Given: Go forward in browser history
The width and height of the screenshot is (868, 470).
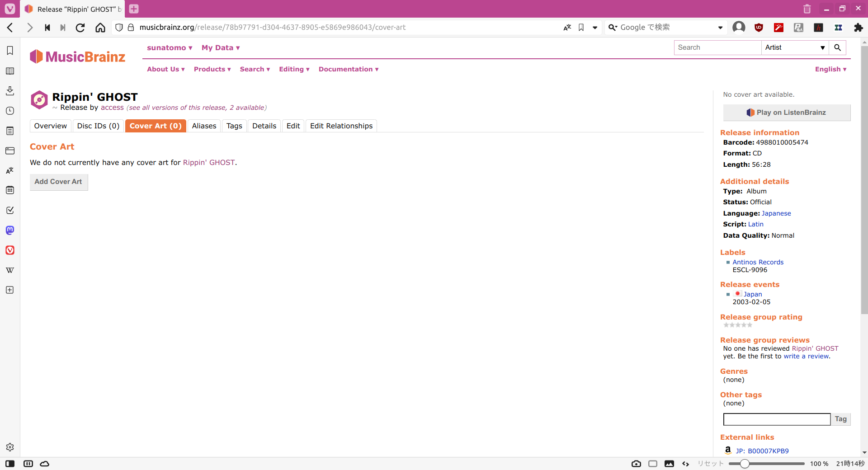Looking at the screenshot, I should 30,28.
